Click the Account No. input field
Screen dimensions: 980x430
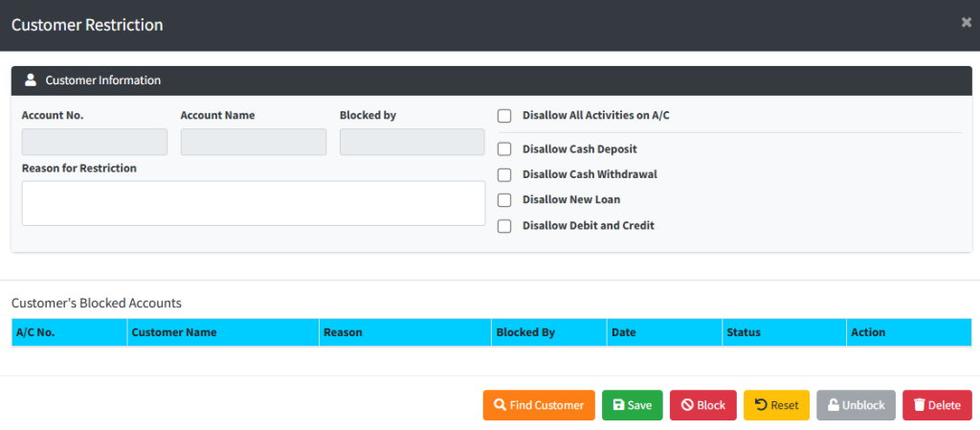[95, 142]
